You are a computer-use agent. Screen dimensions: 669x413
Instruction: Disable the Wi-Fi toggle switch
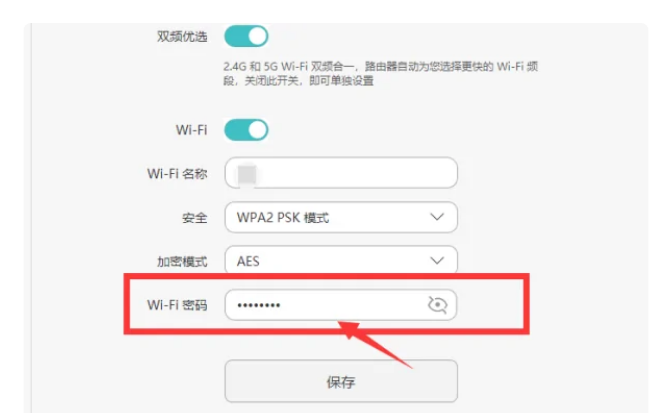coord(246,130)
